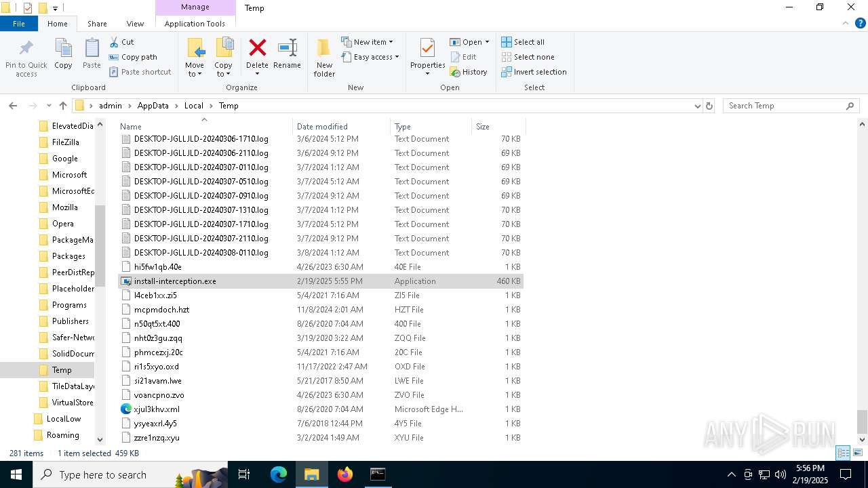The width and height of the screenshot is (868, 488).
Task: Select zzre1nzq.xyu file
Action: click(x=320, y=438)
